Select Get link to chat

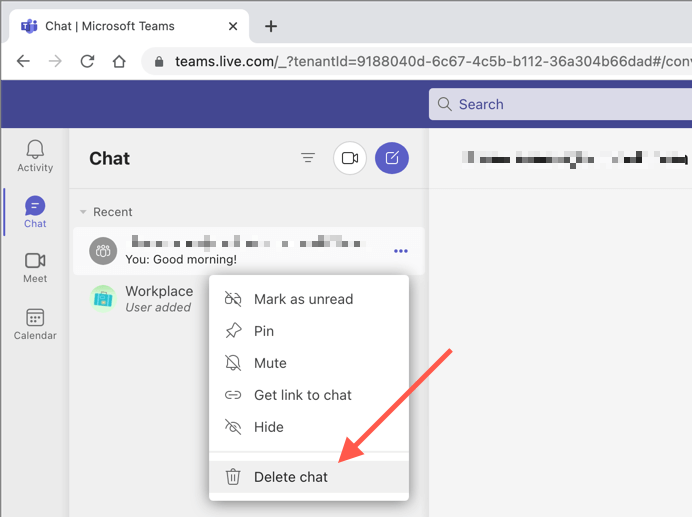[309, 395]
